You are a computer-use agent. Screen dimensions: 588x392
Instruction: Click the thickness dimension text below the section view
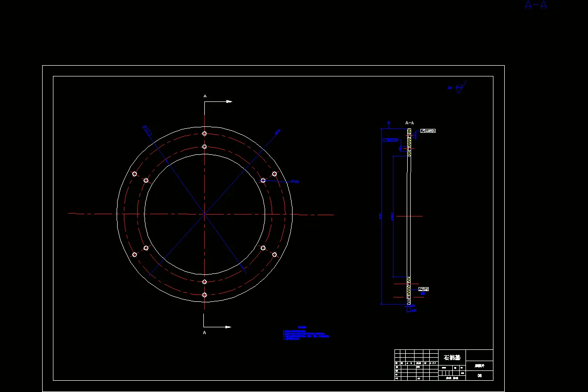click(x=413, y=310)
